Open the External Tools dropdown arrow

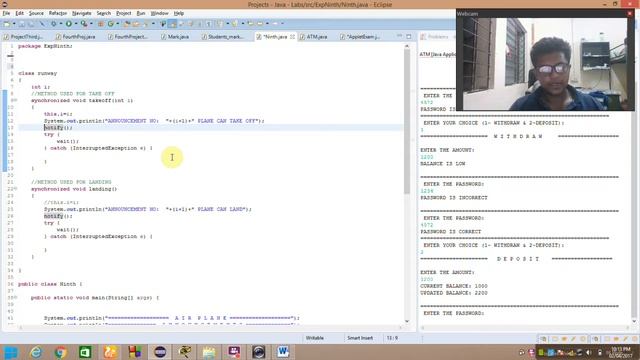coord(91,24)
